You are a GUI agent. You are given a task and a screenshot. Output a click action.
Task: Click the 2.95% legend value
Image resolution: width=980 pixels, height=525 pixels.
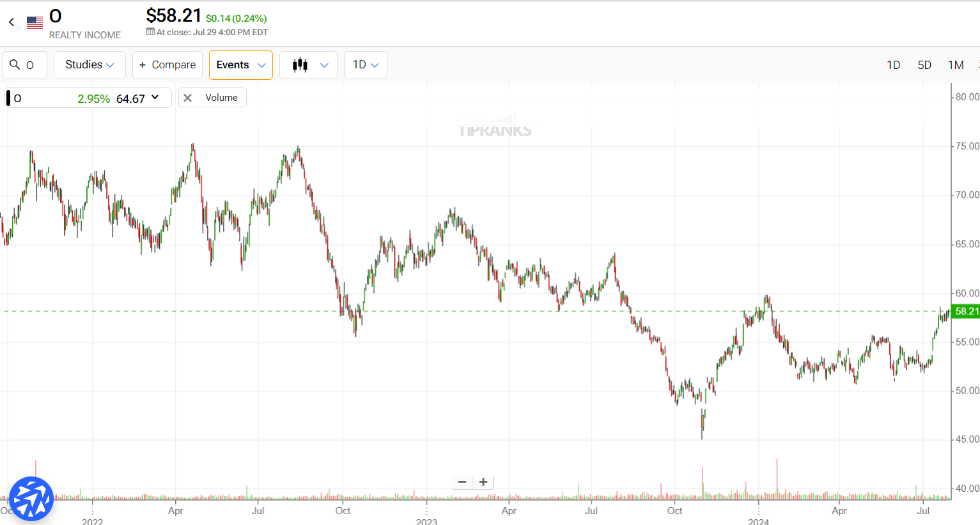[x=94, y=98]
